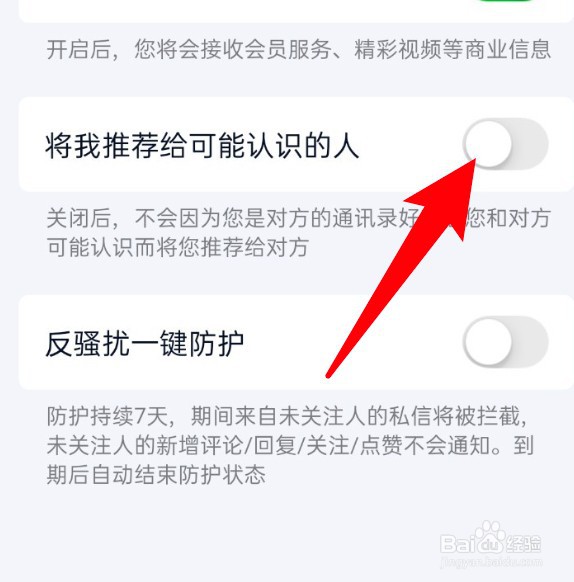Image resolution: width=574 pixels, height=582 pixels.
Task: Click the 防护持续7天 description paragraph
Action: [x=290, y=445]
